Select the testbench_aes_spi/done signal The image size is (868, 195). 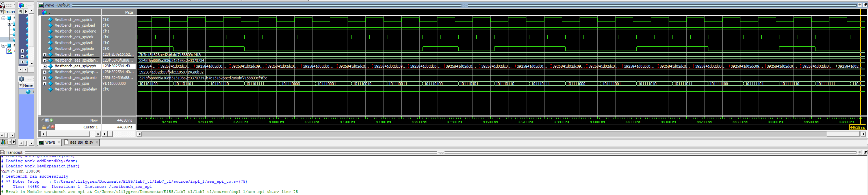coord(76,31)
